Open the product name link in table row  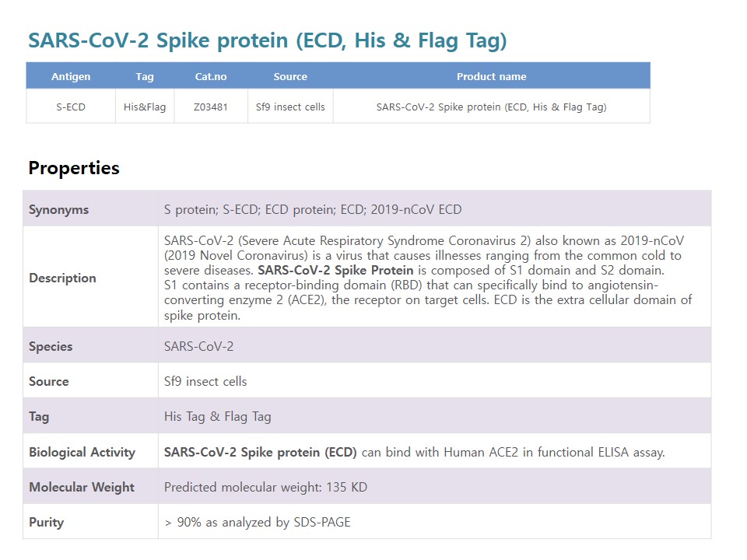coord(491,107)
